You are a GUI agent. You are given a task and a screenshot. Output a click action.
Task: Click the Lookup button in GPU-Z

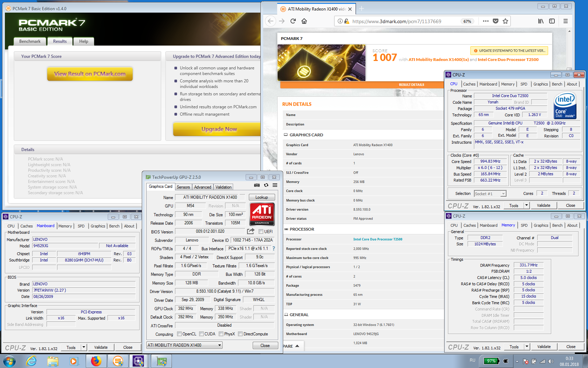tap(261, 197)
